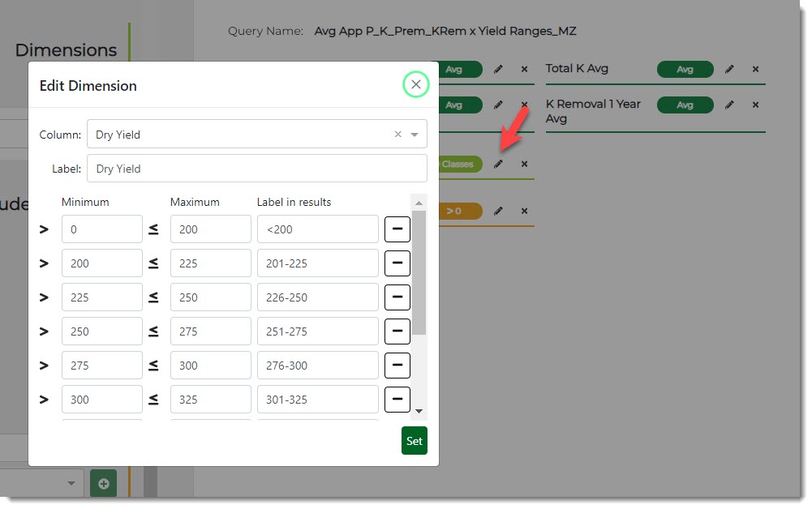Click the Avg badge for Total K Avg
This screenshot has height=509, width=812.
(x=685, y=70)
